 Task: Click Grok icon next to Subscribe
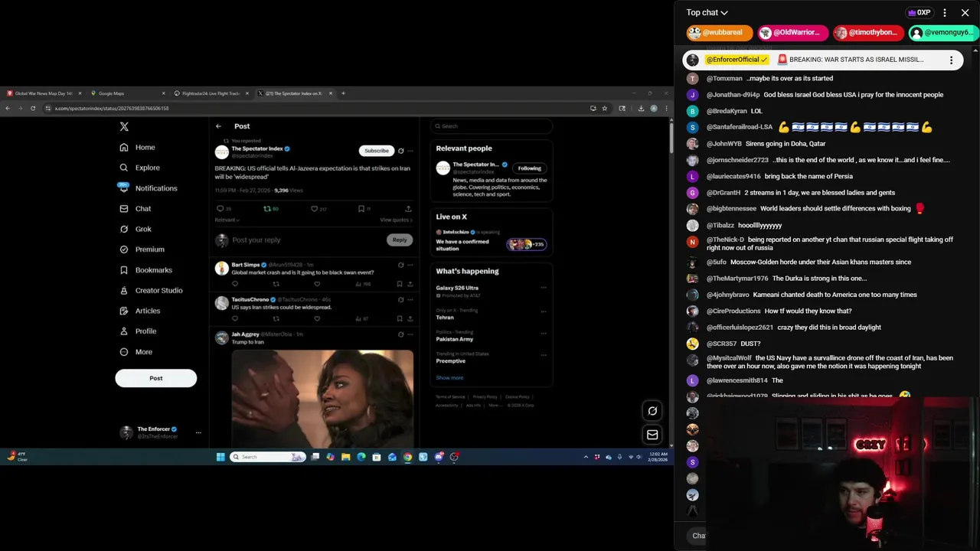tap(400, 151)
